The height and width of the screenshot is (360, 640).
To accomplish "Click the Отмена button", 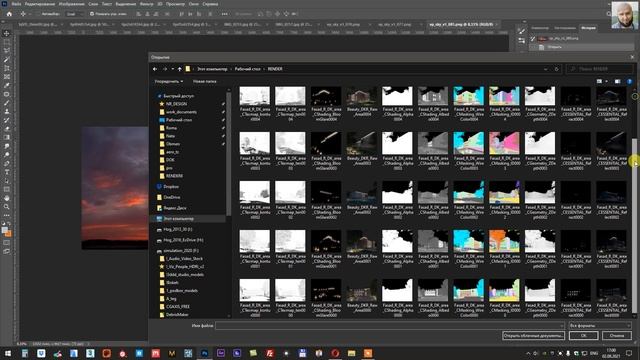I will click(x=617, y=336).
